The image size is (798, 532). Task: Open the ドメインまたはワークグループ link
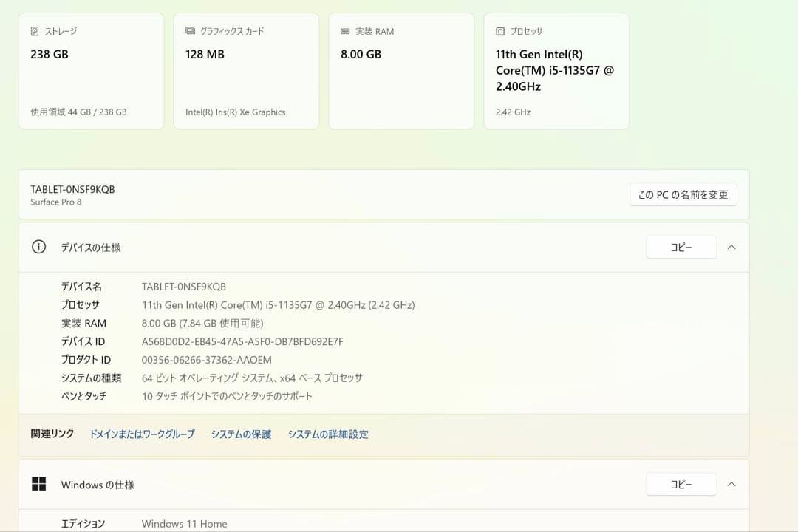pyautogui.click(x=141, y=434)
